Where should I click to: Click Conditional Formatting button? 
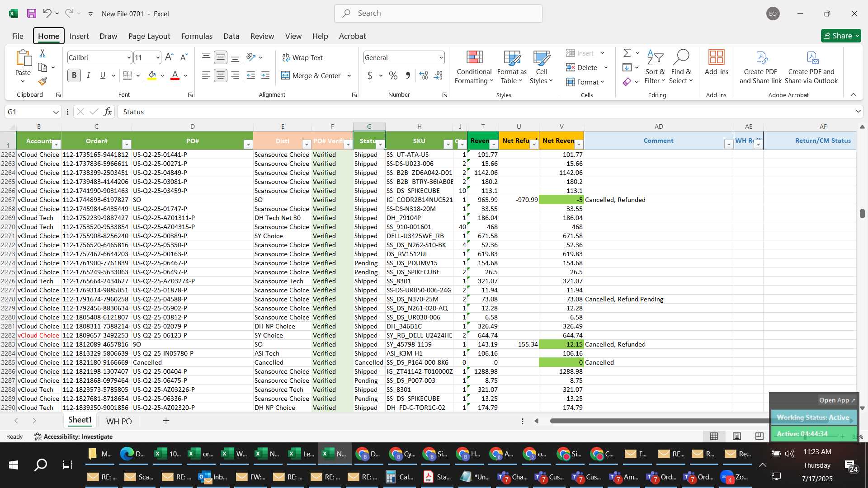pos(474,67)
